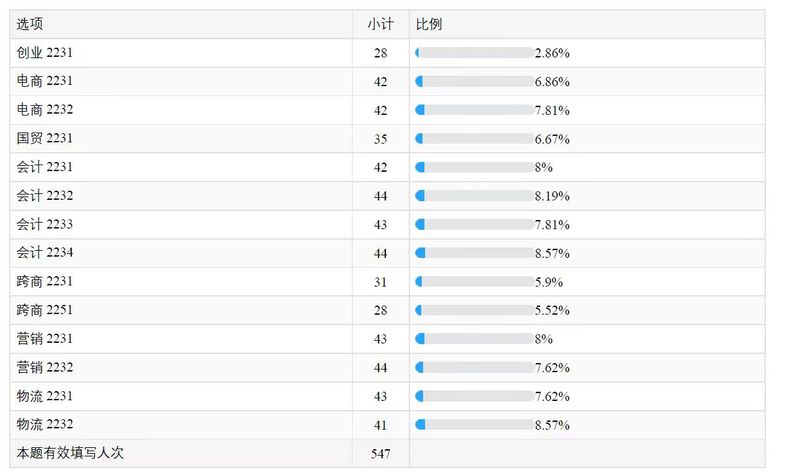Click the 5.9% bar for 跨商 2231
799x475 pixels.
pyautogui.click(x=474, y=281)
